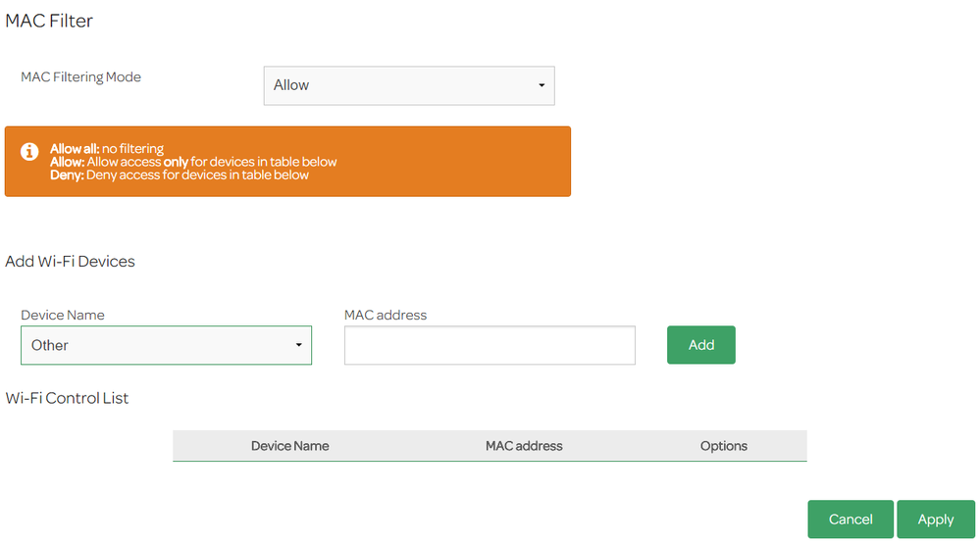
Task: Apply the MAC filter settings
Action: click(935, 519)
